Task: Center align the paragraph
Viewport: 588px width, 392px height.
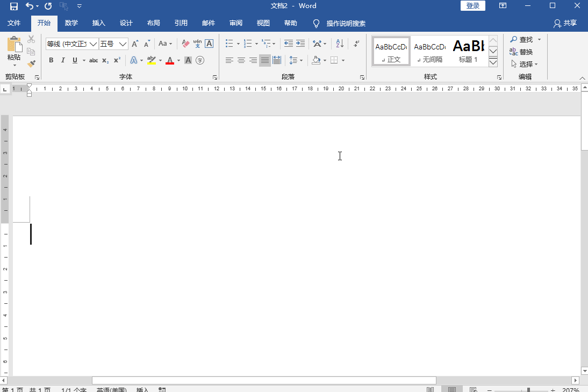Action: click(241, 60)
